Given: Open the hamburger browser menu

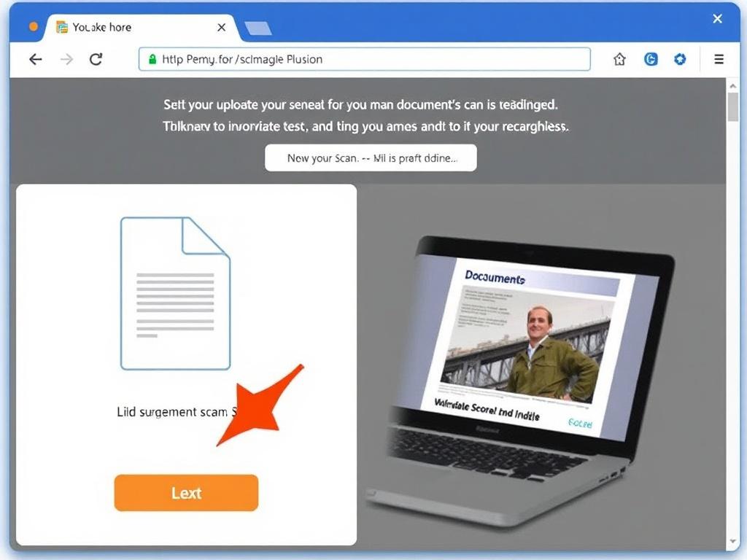Looking at the screenshot, I should 719,60.
